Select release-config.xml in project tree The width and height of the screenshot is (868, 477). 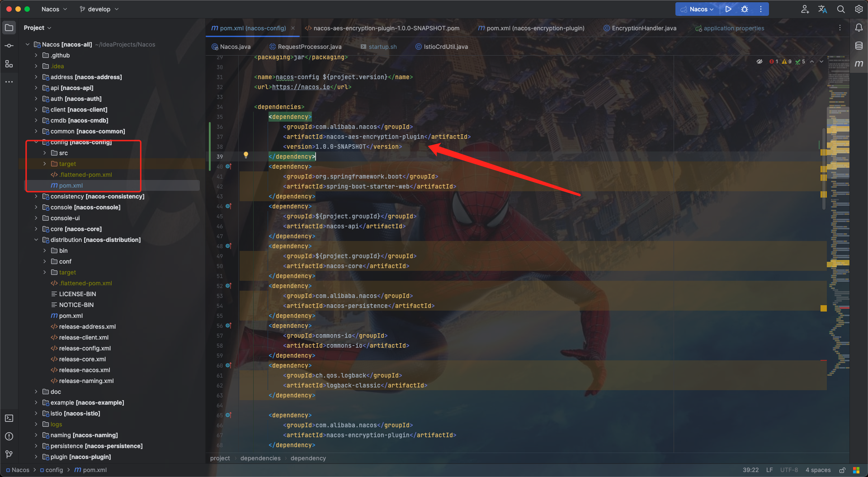coord(85,348)
